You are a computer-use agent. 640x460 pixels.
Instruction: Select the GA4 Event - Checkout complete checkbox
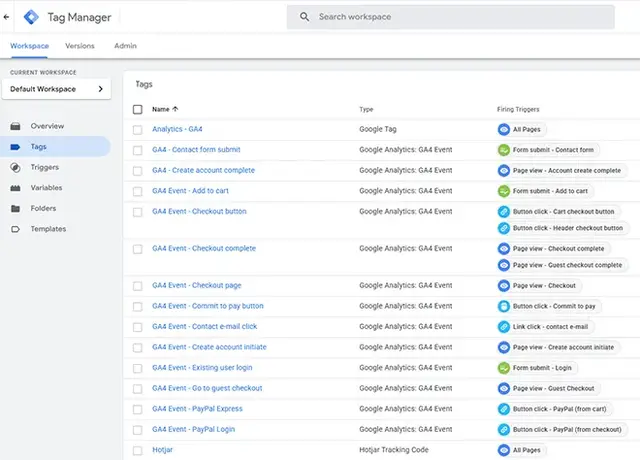138,249
